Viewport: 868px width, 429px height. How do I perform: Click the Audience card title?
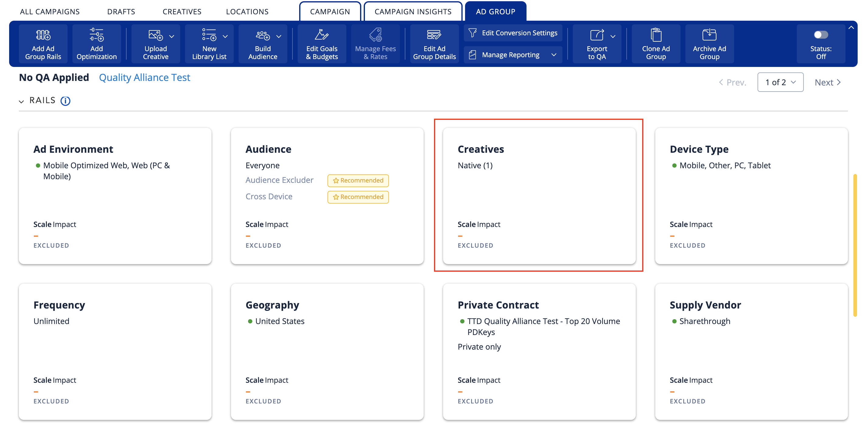pyautogui.click(x=268, y=149)
